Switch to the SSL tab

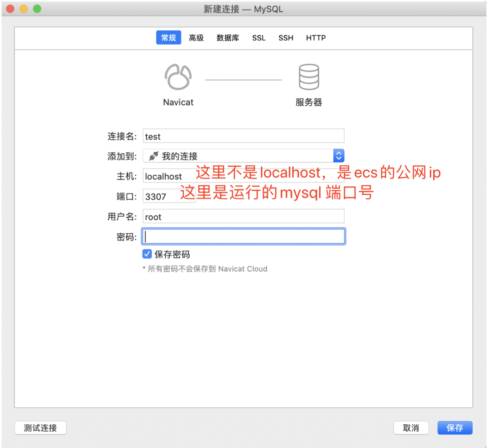[259, 38]
